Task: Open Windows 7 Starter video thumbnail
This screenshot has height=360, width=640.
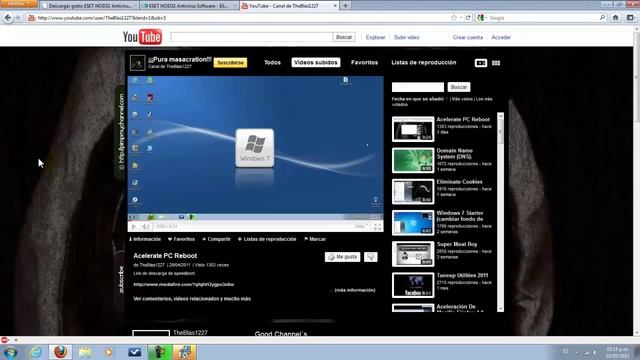Action: coord(413,223)
